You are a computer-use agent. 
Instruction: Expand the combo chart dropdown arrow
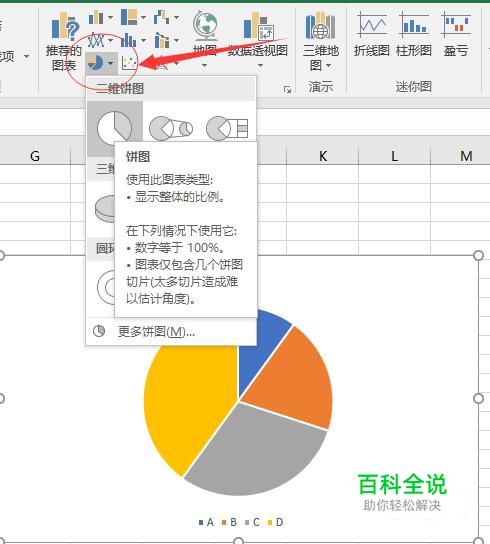177,41
